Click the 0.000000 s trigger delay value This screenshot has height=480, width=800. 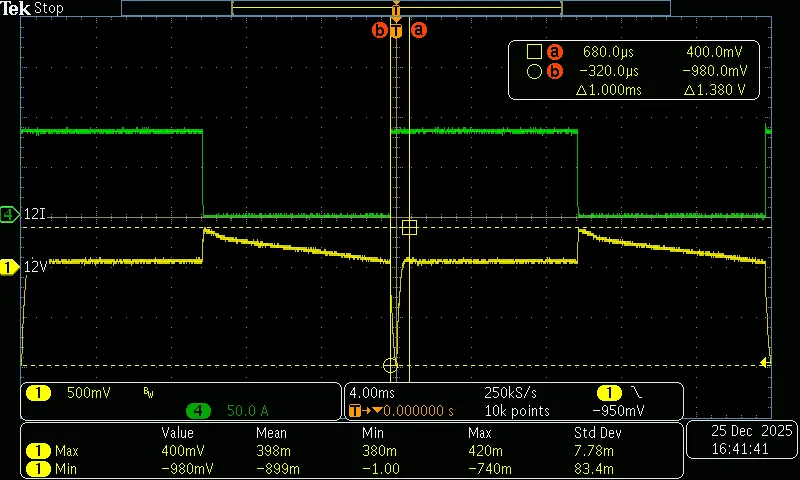point(418,411)
